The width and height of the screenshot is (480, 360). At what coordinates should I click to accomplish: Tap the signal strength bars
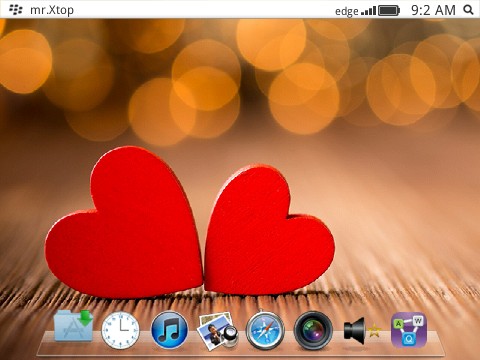pos(368,11)
